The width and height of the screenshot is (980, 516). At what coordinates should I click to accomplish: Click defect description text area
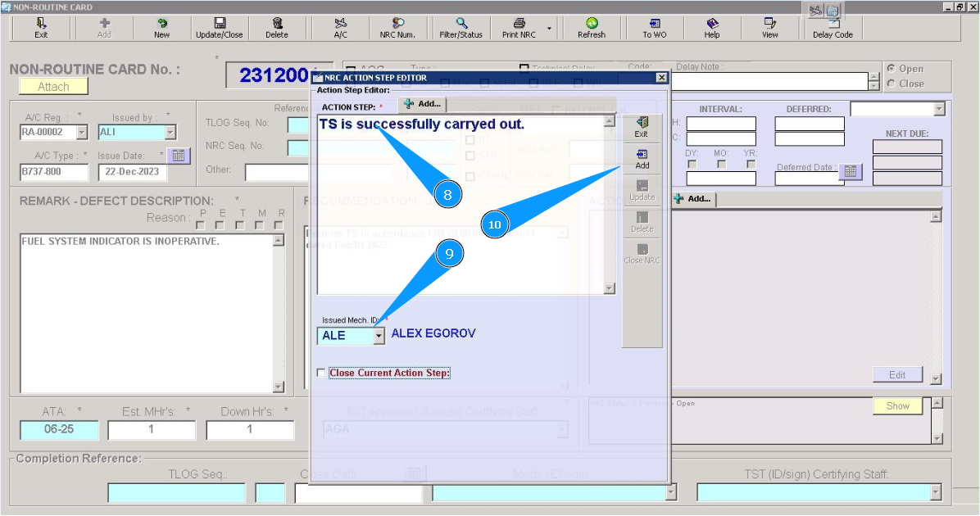(x=147, y=313)
